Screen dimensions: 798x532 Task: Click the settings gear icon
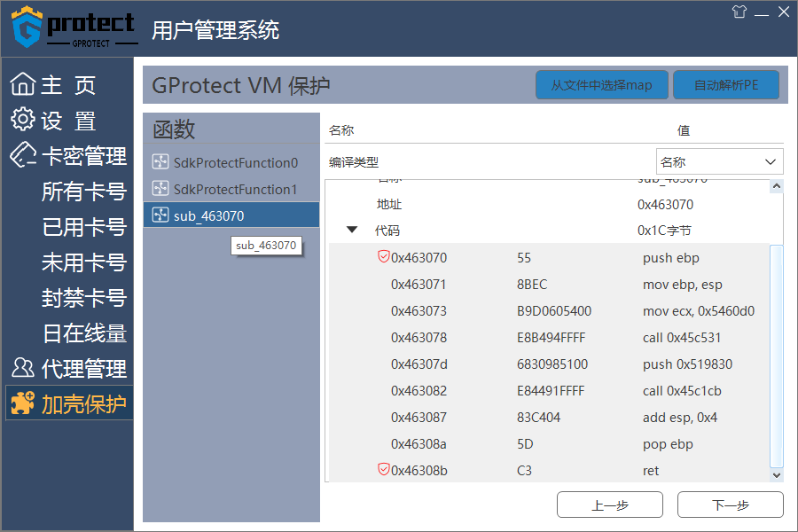point(23,120)
